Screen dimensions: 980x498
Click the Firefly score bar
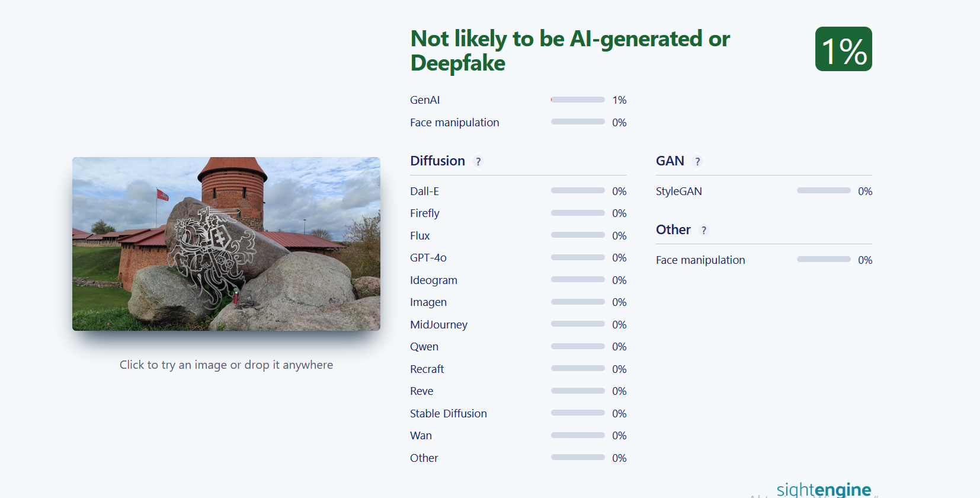[x=578, y=213]
